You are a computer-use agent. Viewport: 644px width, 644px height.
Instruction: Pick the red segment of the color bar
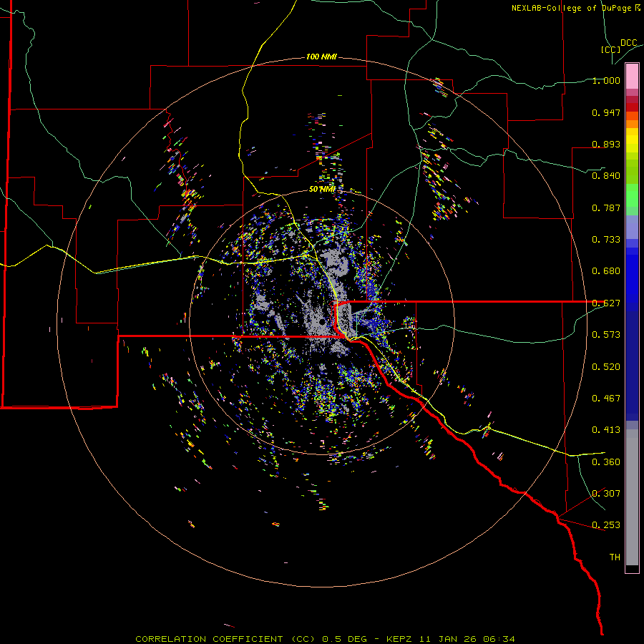(x=632, y=107)
